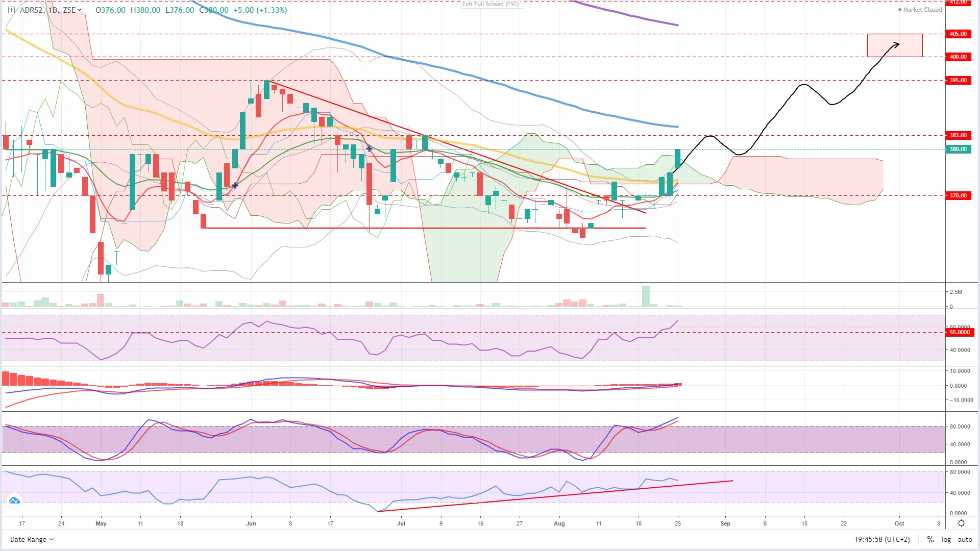Click Exit Full Screen button
The height and width of the screenshot is (551, 980).
(x=491, y=4)
